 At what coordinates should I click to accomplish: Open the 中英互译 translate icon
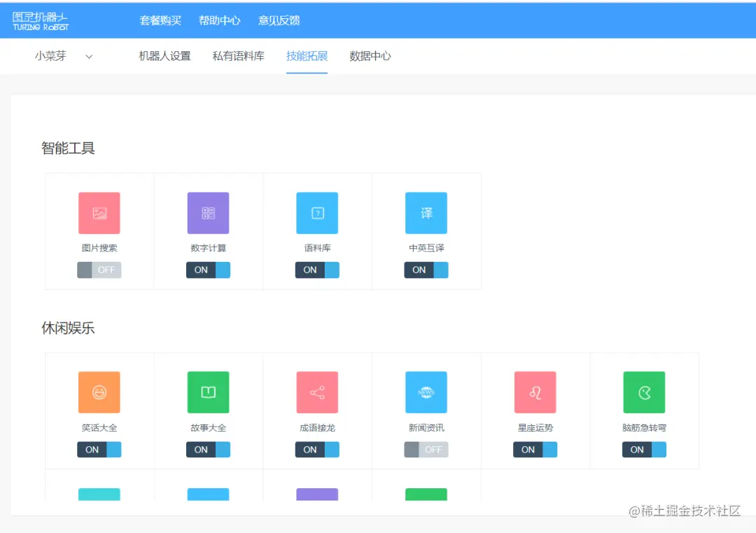[x=426, y=213]
